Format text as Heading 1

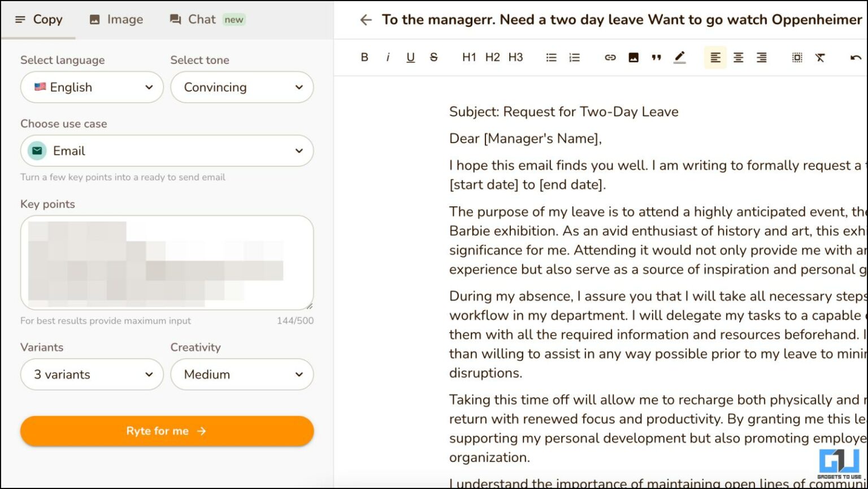coord(468,57)
